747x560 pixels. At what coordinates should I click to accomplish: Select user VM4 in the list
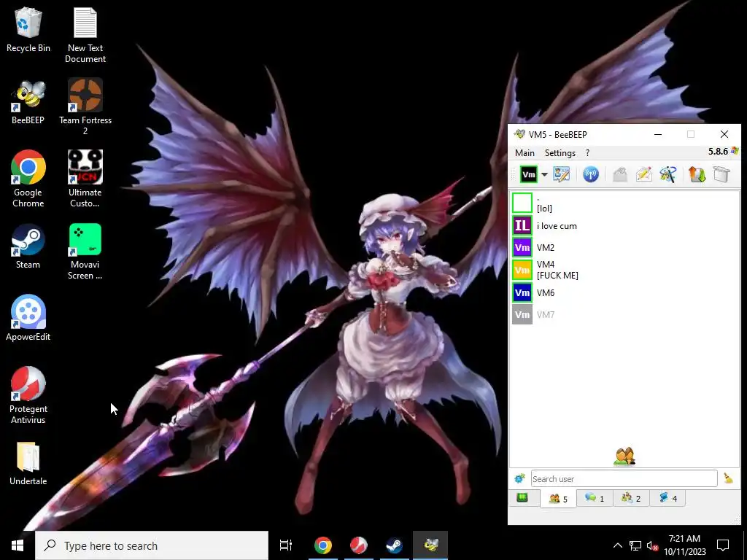pyautogui.click(x=624, y=270)
